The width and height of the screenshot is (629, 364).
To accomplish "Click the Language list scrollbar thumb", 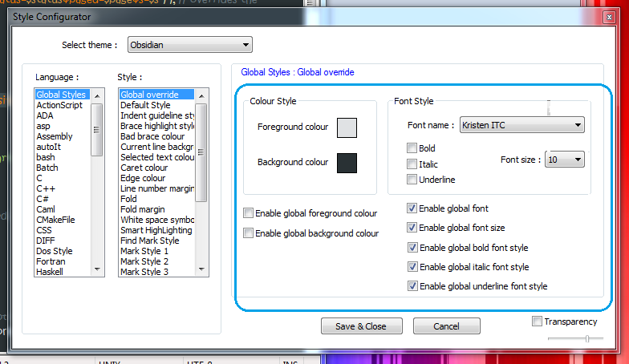I will [x=96, y=130].
